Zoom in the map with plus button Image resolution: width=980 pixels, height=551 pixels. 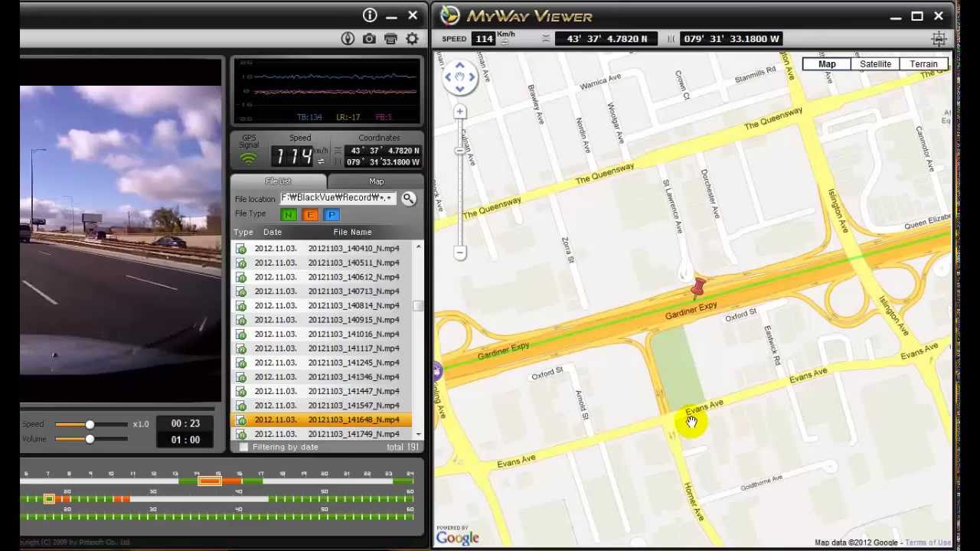(x=460, y=112)
